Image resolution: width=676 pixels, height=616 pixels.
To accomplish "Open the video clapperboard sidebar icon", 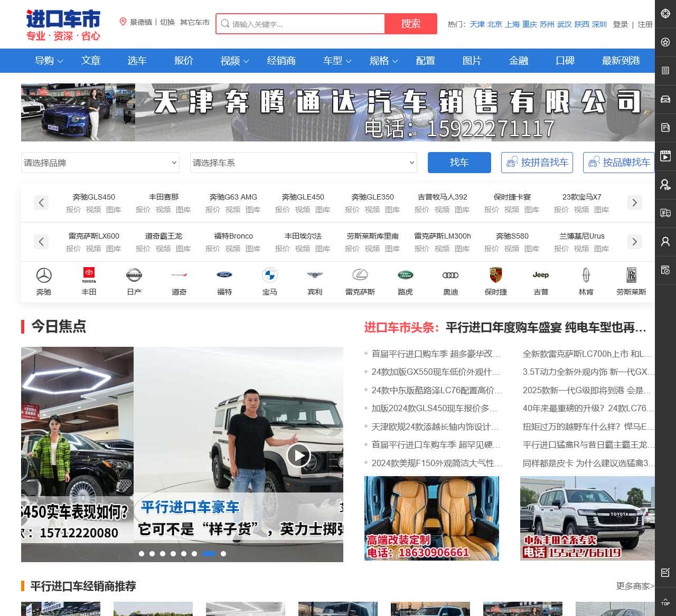I will coord(665,156).
